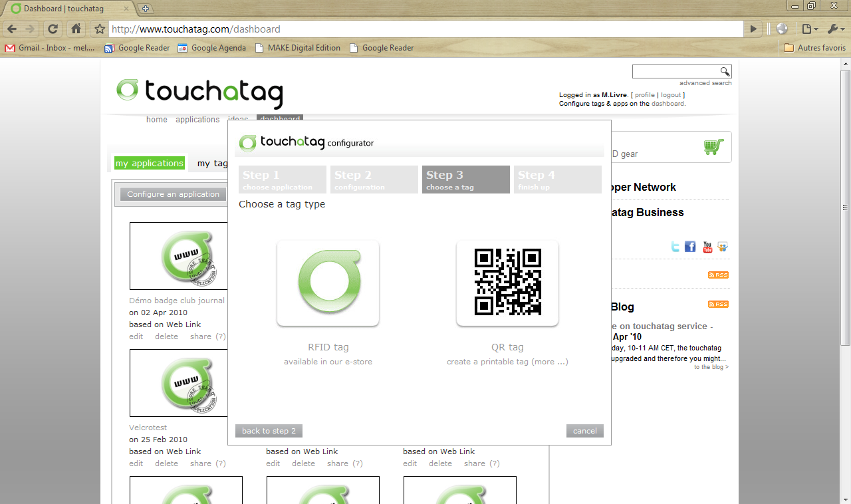The width and height of the screenshot is (851, 504).
Task: Jump to Step 4 finish up
Action: 558,180
